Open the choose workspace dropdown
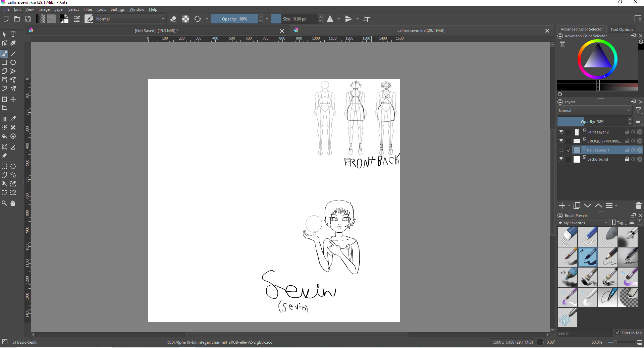644x348 pixels. [638, 19]
